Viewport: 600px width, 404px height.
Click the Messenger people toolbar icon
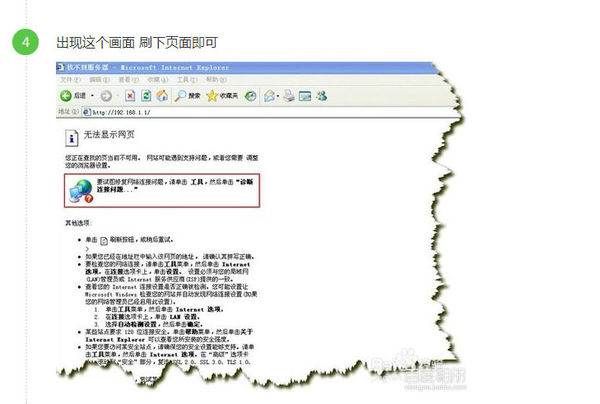point(321,96)
